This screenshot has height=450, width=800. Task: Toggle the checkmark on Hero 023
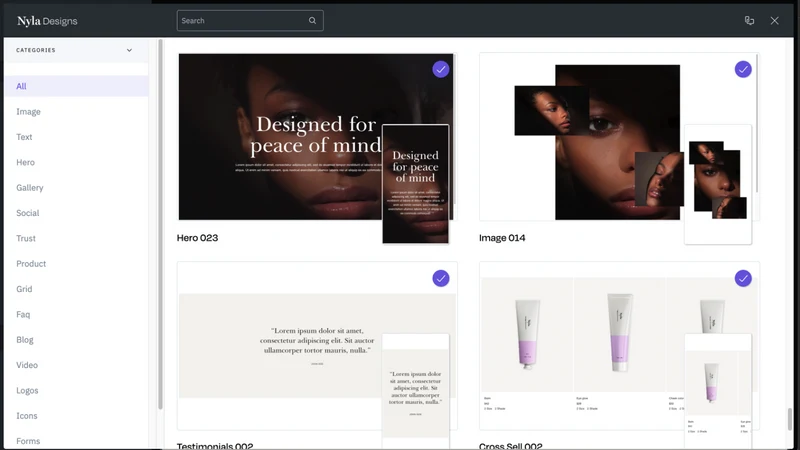pyautogui.click(x=441, y=69)
